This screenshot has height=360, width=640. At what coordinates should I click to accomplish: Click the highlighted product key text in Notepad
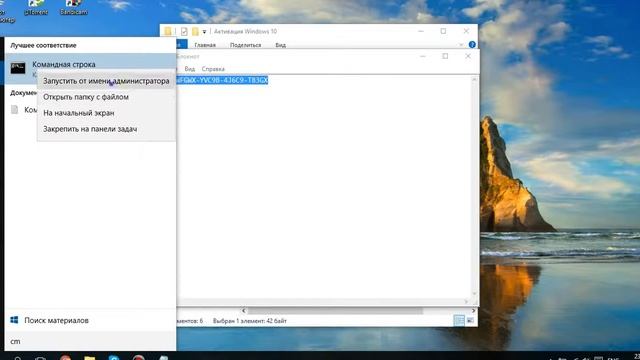tap(222, 80)
